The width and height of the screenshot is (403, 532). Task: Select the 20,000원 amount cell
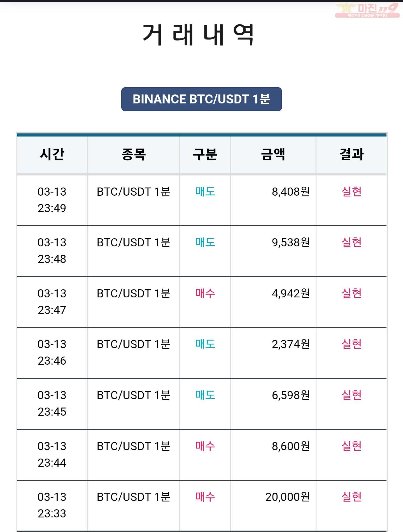coord(273,505)
